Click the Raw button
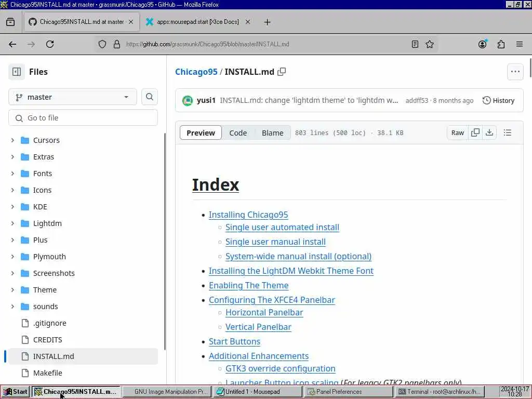 click(x=457, y=132)
